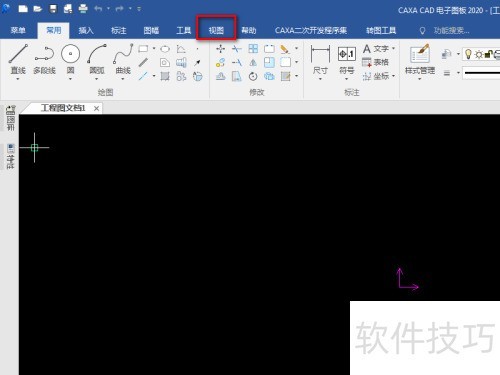Save the drawing with the floppy disk icon
Viewport: 500px width, 375px height.
click(x=53, y=9)
